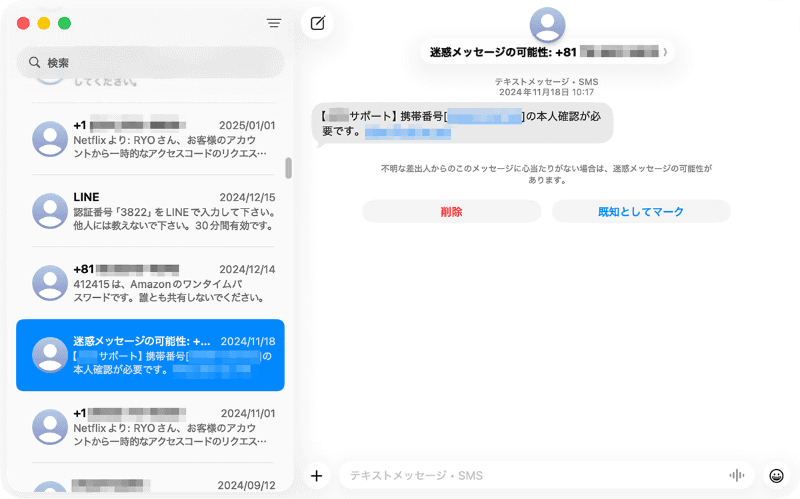
Task: Click the avatar of the Amazon password conversation
Action: [x=50, y=283]
